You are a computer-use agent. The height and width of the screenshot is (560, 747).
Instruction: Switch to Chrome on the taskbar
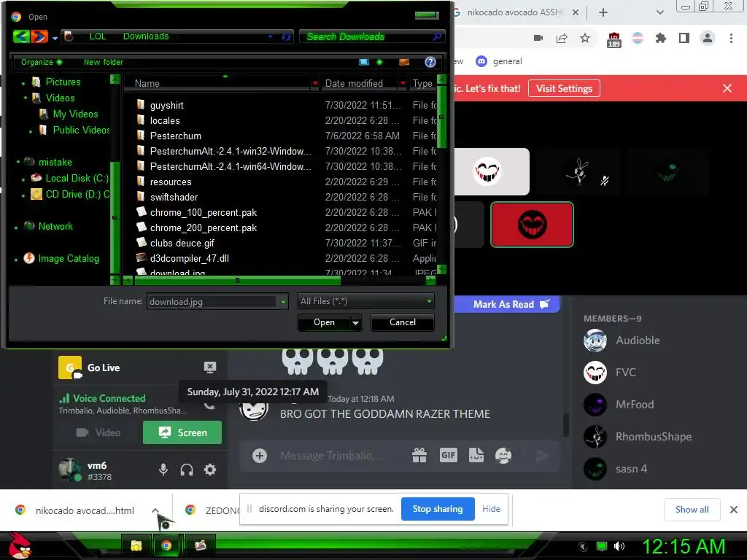166,545
